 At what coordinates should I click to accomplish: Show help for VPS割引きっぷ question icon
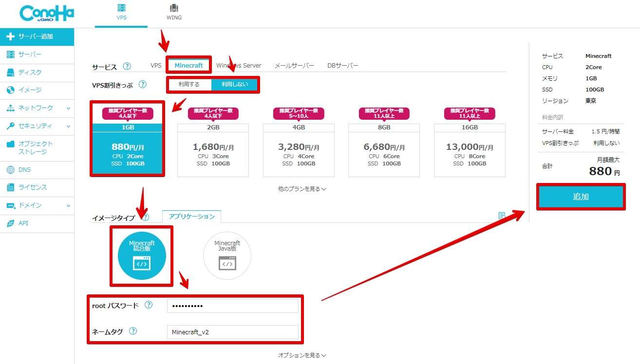point(142,84)
